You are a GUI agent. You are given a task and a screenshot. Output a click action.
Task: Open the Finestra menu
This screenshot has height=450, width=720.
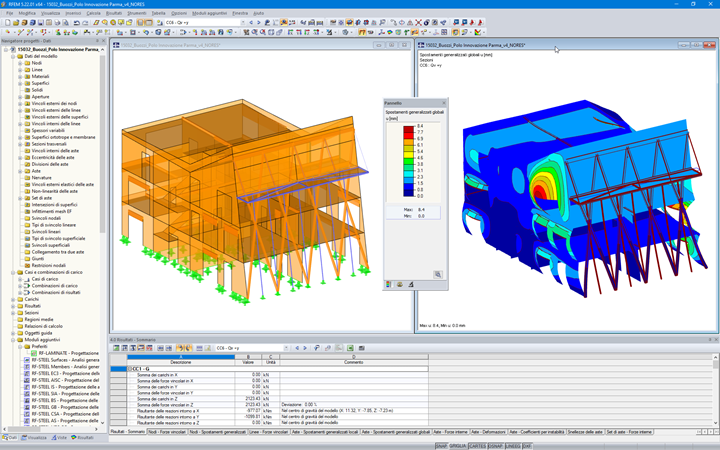[240, 13]
